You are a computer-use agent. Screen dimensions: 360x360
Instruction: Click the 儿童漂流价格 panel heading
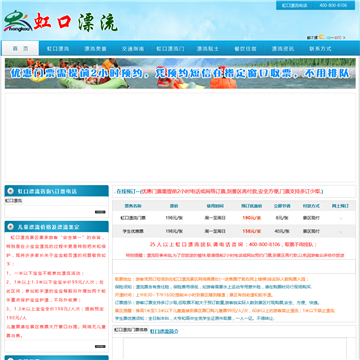click(x=48, y=227)
